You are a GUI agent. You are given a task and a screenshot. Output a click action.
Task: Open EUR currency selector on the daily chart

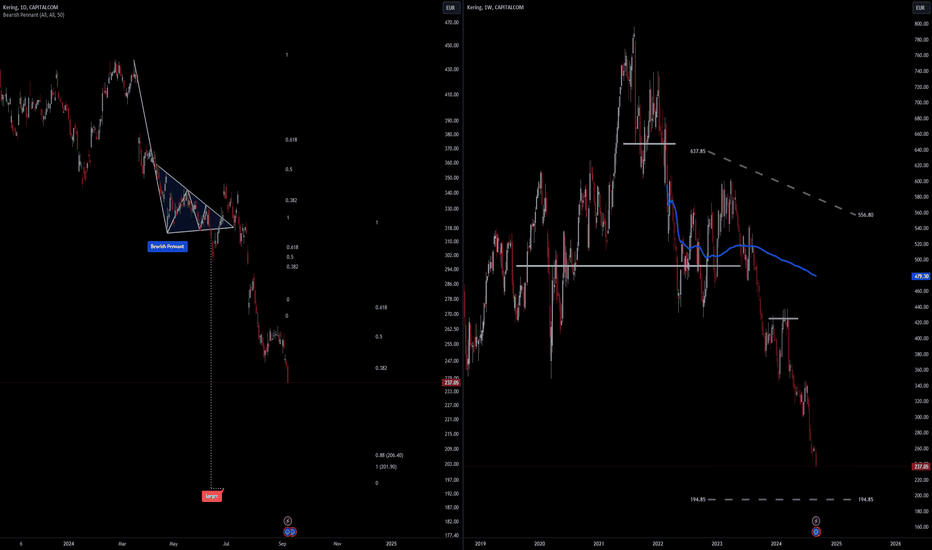[451, 8]
